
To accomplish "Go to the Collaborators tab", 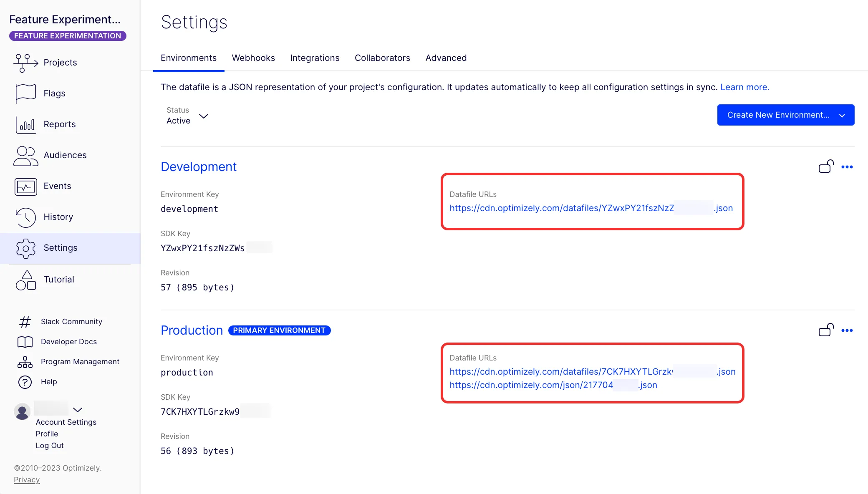I will 382,58.
